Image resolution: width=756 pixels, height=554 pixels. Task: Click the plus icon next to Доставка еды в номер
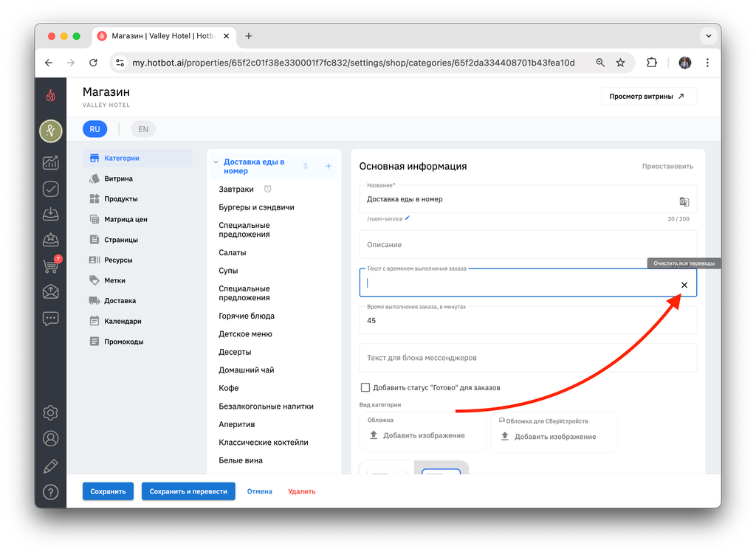[x=329, y=166]
